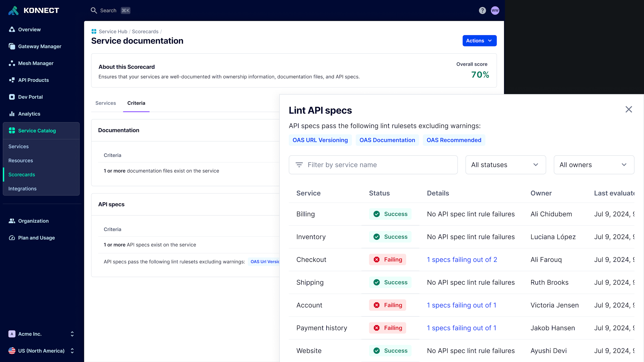The height and width of the screenshot is (362, 644).
Task: Open the help question mark icon
Action: coord(482,10)
